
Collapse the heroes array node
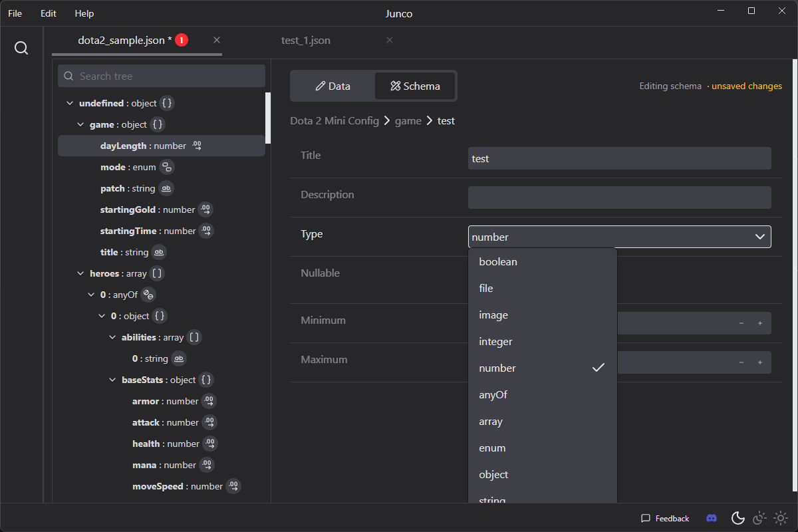[80, 273]
